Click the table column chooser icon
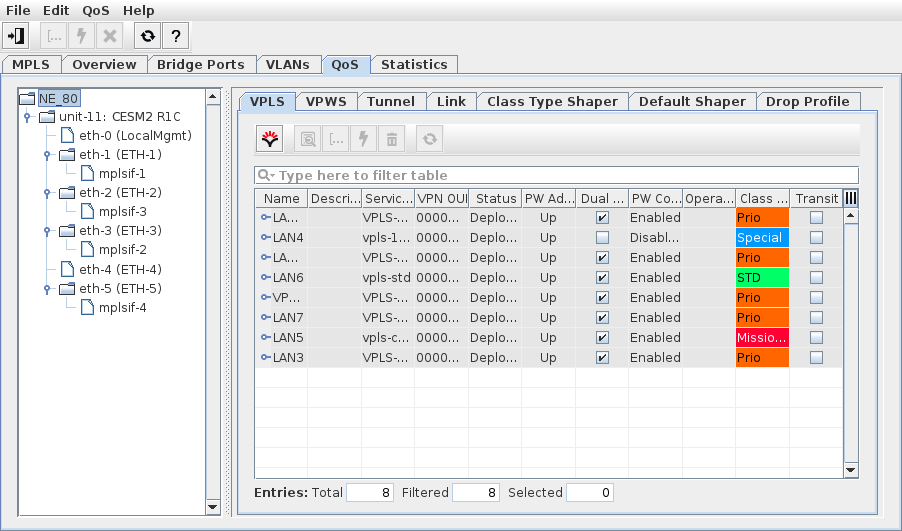Screen dimensions: 902x531 coord(851,199)
